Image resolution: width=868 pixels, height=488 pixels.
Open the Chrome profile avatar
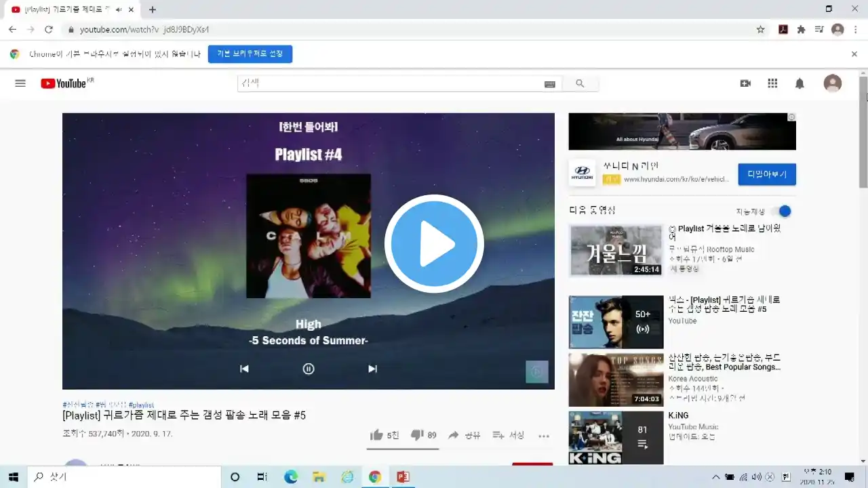tap(837, 29)
